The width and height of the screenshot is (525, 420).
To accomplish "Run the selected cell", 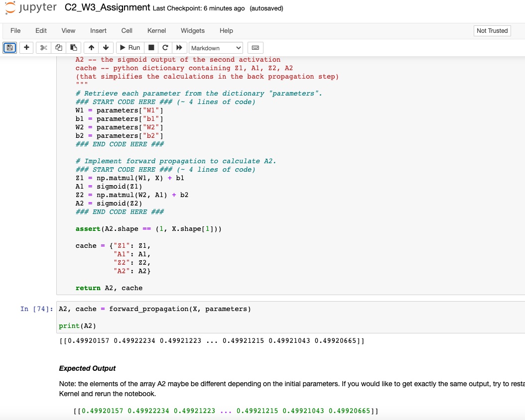I will pos(129,47).
